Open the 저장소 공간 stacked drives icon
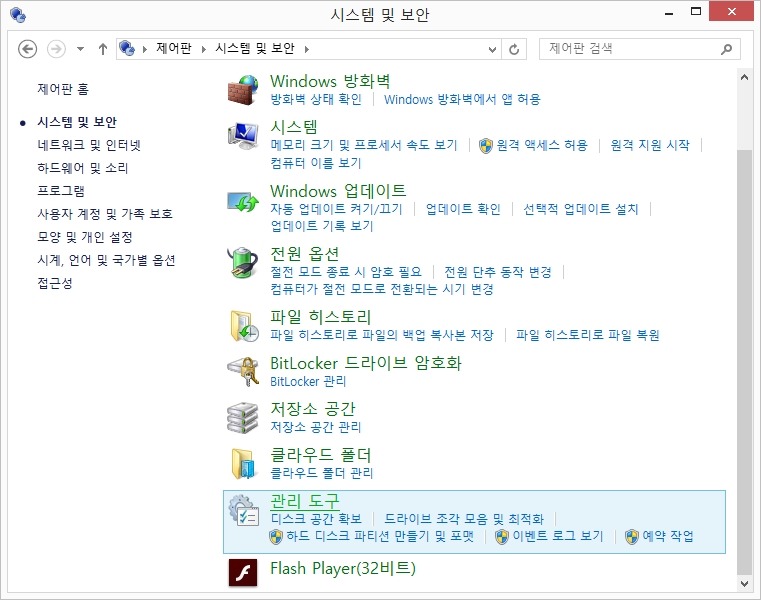761x600 pixels. pyautogui.click(x=243, y=417)
